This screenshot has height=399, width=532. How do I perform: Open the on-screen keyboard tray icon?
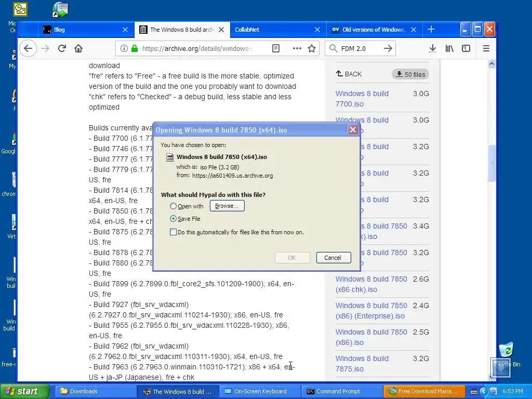pyautogui.click(x=474, y=392)
